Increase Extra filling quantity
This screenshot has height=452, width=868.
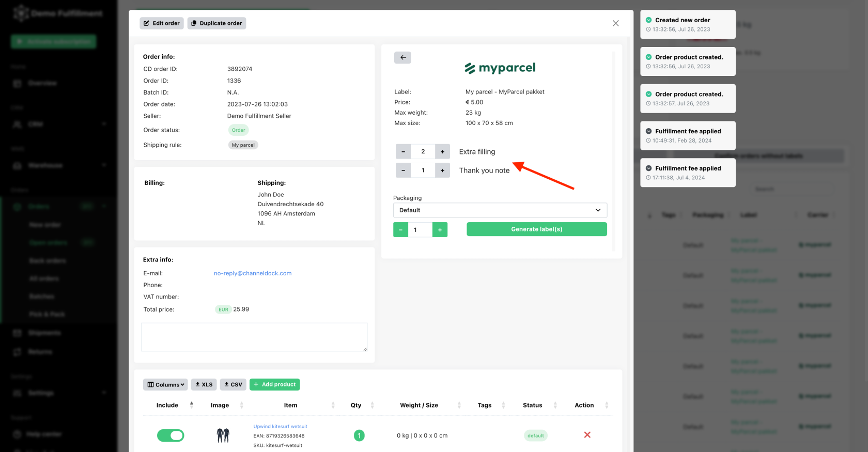click(442, 151)
